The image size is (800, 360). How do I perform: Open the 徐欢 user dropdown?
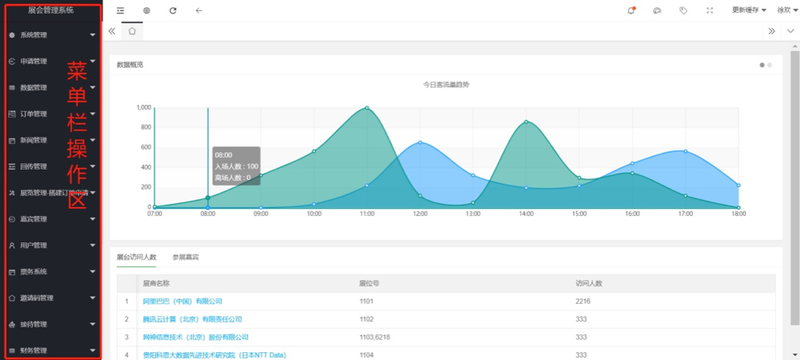click(787, 10)
